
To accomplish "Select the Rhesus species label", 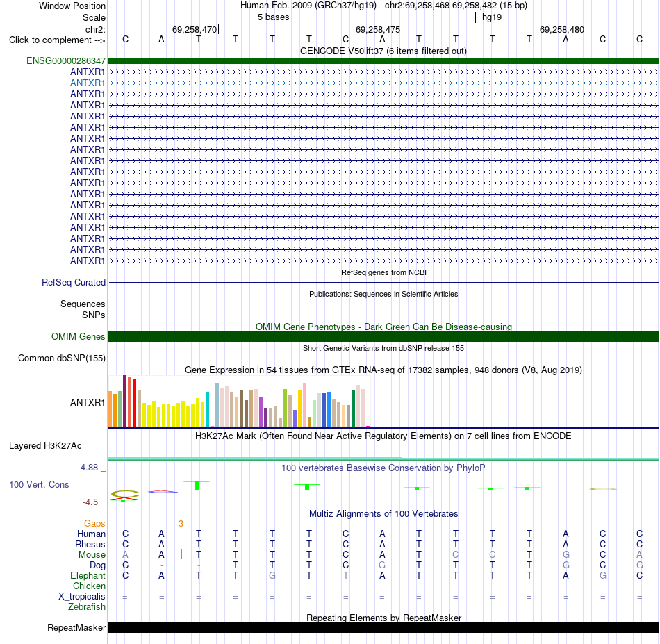I will 90,544.
